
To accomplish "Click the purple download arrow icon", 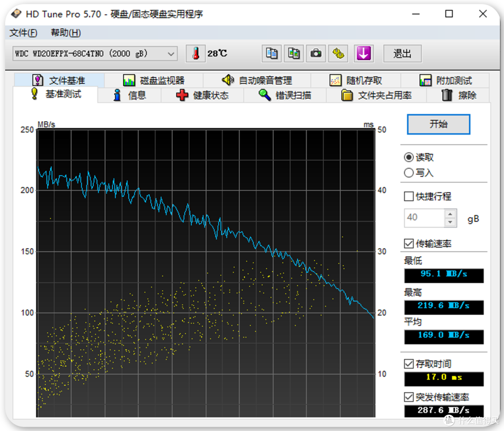I will (364, 53).
